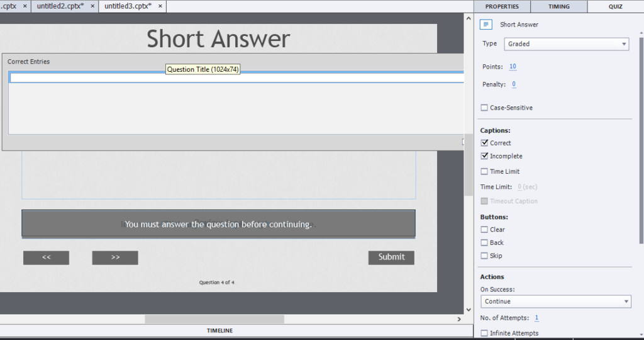Enable the Back button checkbox
The height and width of the screenshot is (340, 644).
[484, 243]
